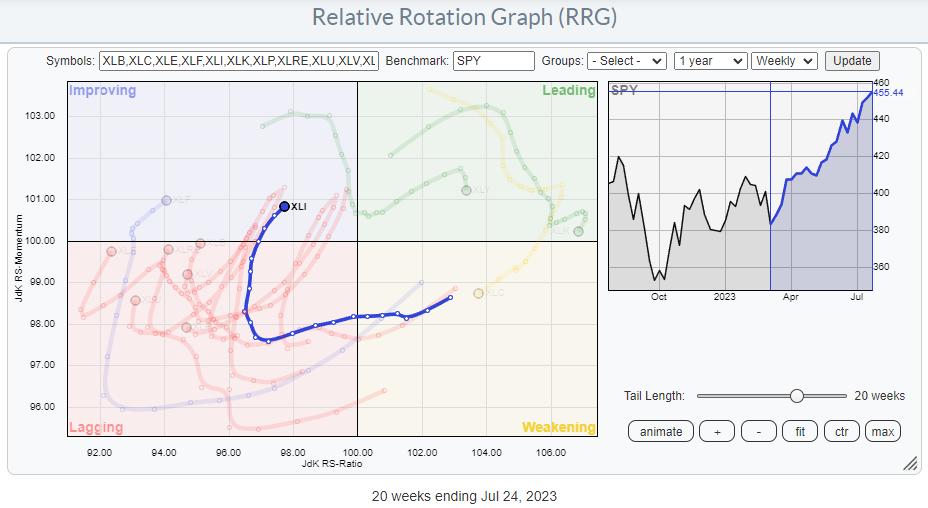
Task: Focus the Benchmark SPY text box
Action: point(493,61)
